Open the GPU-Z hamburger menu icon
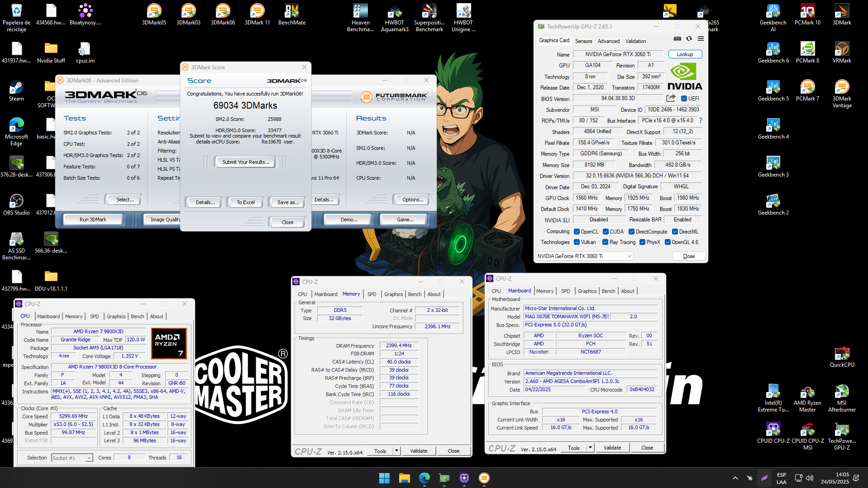868x488 pixels. (x=701, y=39)
